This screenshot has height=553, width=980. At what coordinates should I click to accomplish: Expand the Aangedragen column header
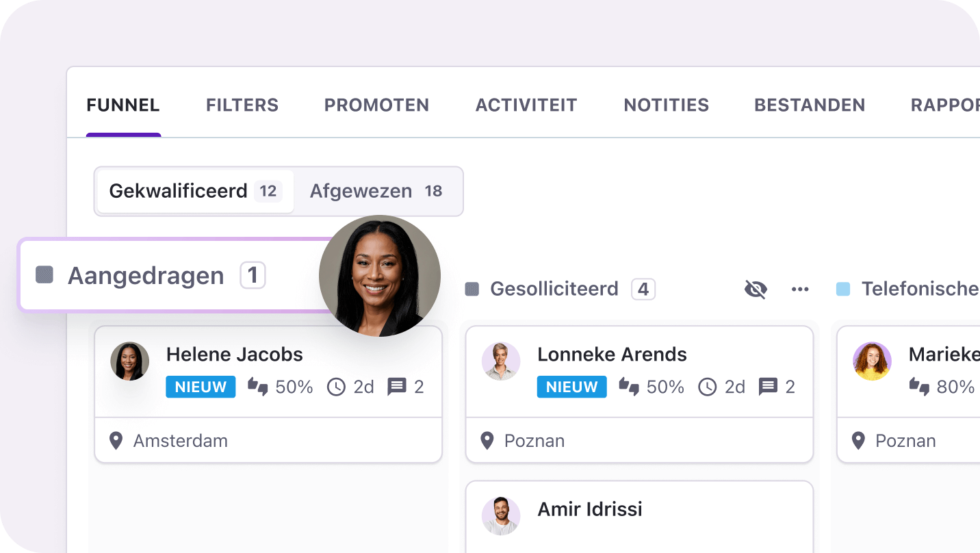146,274
